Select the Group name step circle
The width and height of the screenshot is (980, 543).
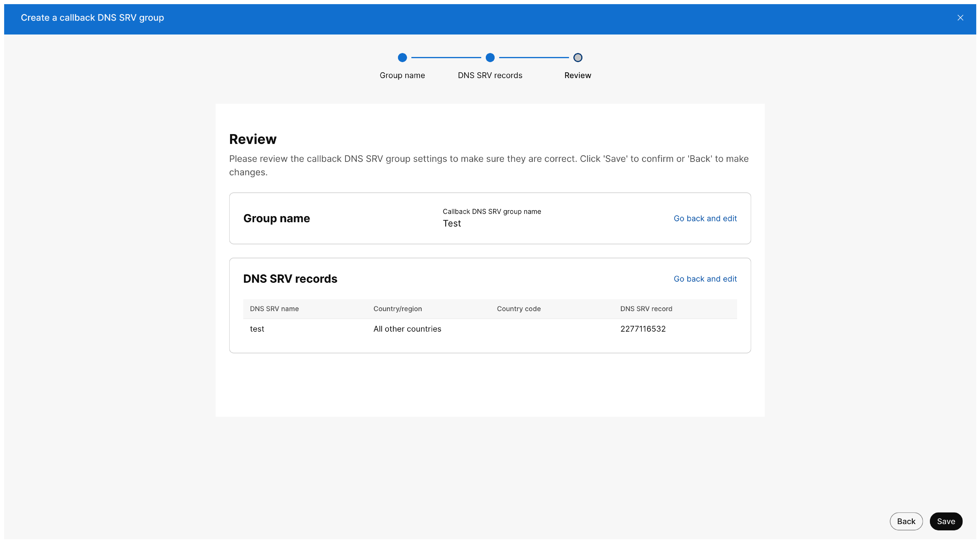[402, 57]
